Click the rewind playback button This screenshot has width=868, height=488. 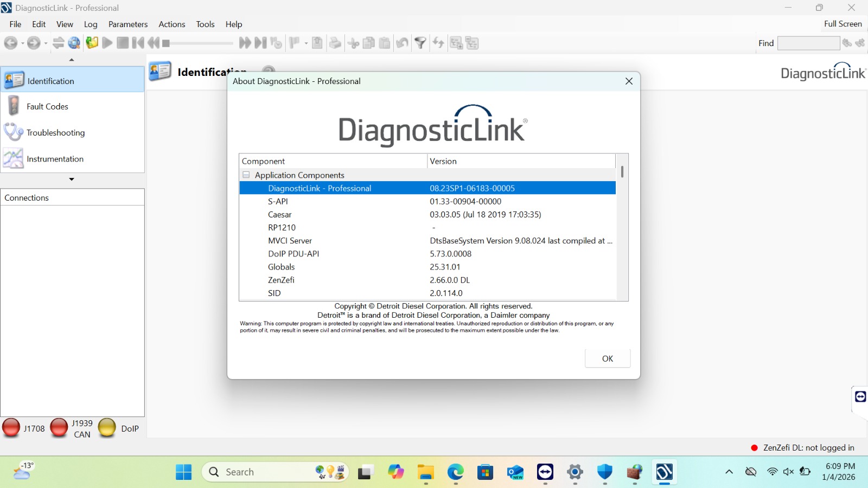click(x=154, y=43)
